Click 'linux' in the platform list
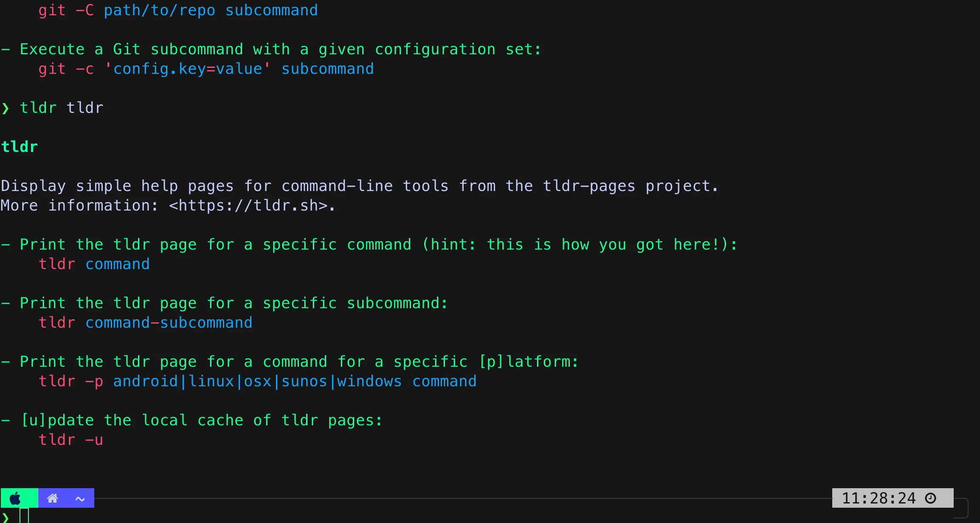 tap(211, 381)
